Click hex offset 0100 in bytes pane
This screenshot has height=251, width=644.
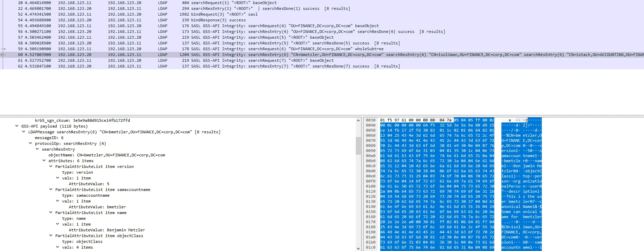point(371,186)
